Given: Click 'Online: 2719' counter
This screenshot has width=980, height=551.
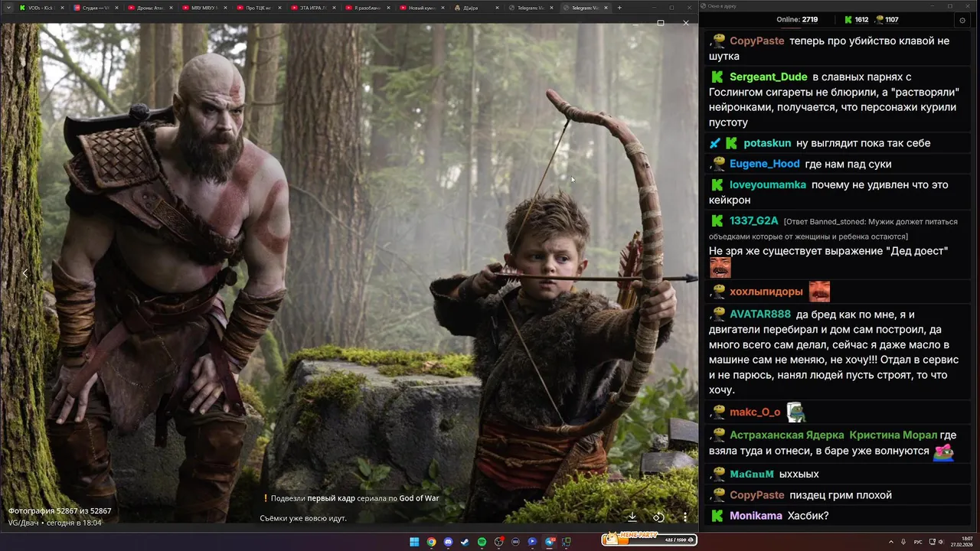Looking at the screenshot, I should coord(797,20).
